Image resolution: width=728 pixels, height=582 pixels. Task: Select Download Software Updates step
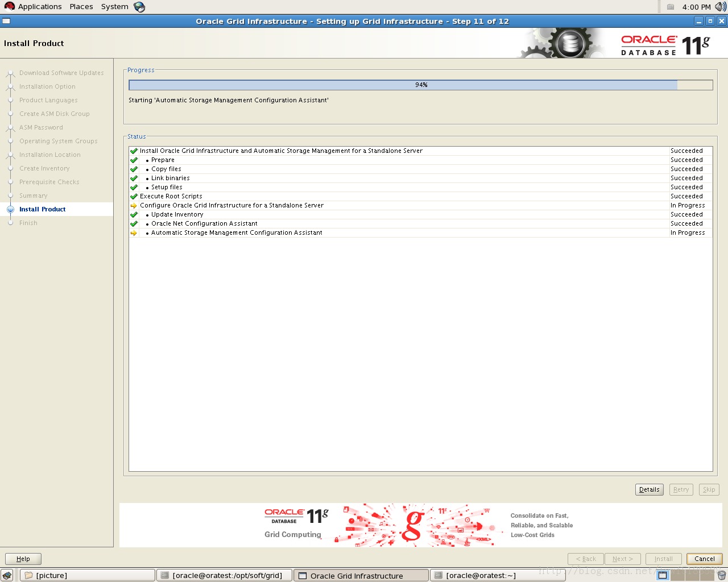61,73
